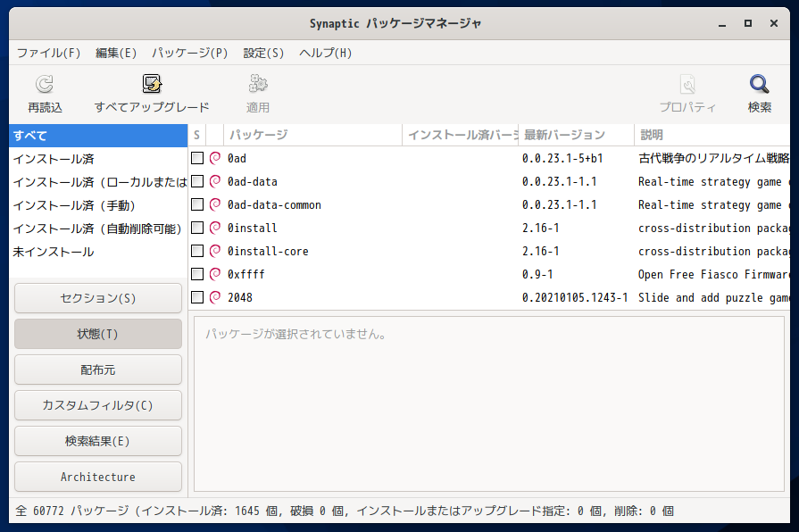
Task: Sort by the S status column header
Action: point(197,135)
